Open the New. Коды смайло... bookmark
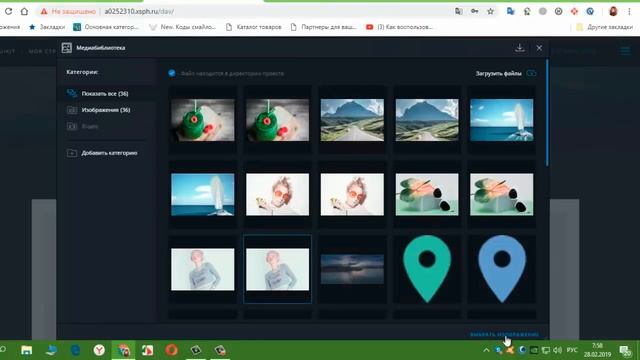Image resolution: width=640 pixels, height=360 pixels. 182,27
